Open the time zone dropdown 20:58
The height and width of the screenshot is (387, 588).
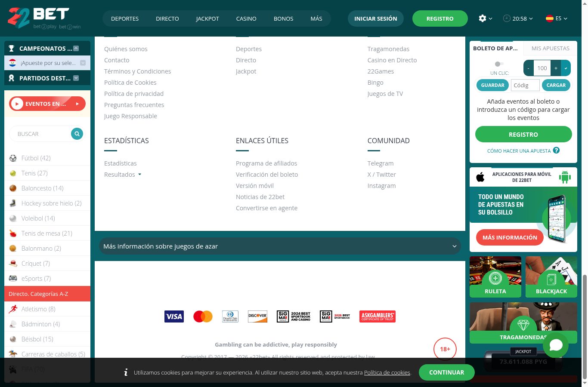[x=523, y=18]
